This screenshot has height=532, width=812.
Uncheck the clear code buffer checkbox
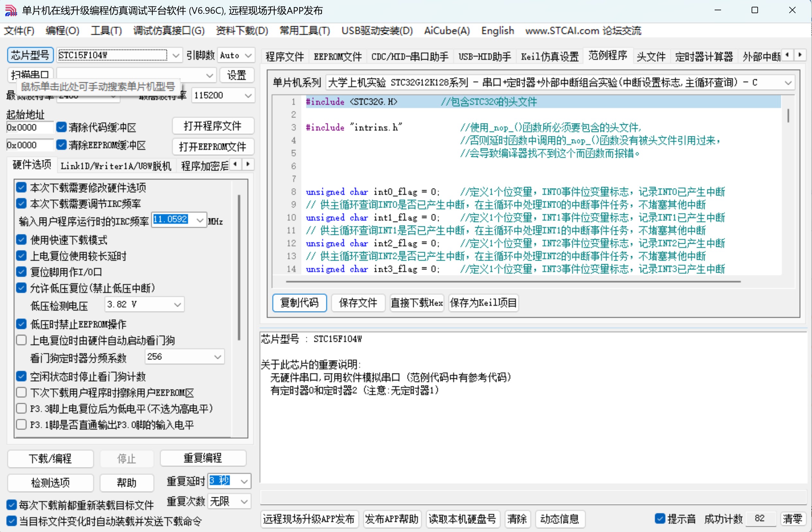pyautogui.click(x=61, y=127)
